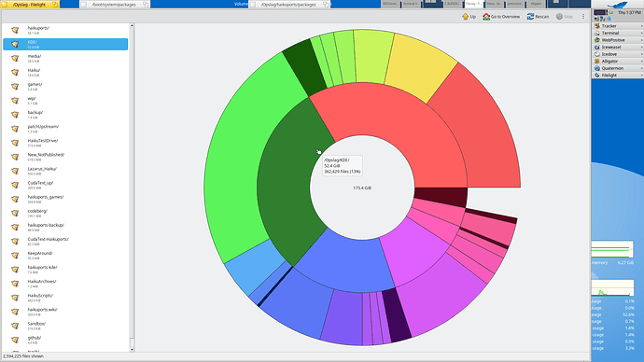Click the codeberg/ folder icon
This screenshot has width=644, height=362.
[x=15, y=213]
